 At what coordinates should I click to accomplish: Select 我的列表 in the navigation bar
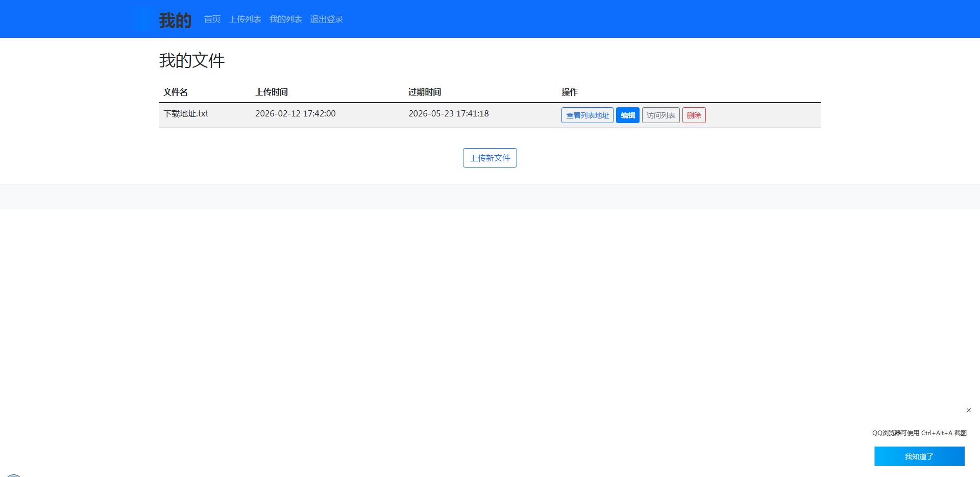pos(286,19)
